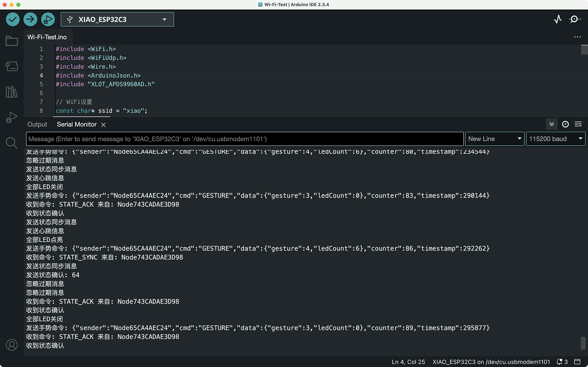Open the Boards Manager sidebar icon
This screenshot has height=367, width=588.
(12, 66)
